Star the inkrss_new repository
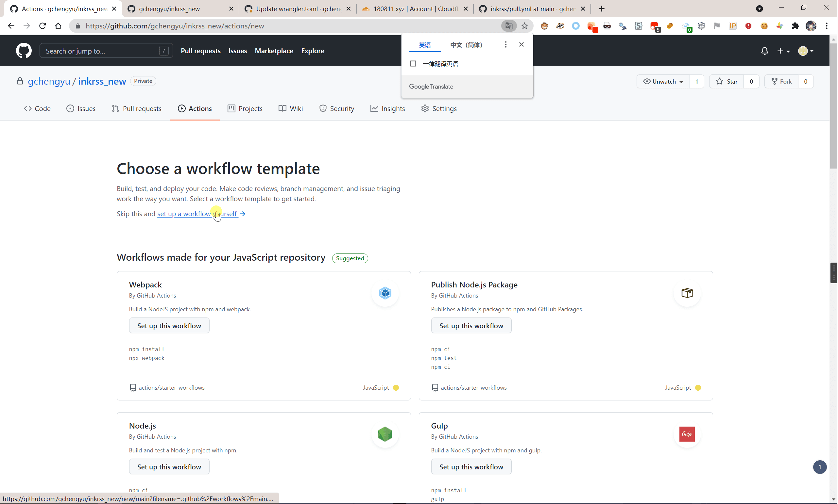This screenshot has height=504, width=838. click(x=727, y=82)
